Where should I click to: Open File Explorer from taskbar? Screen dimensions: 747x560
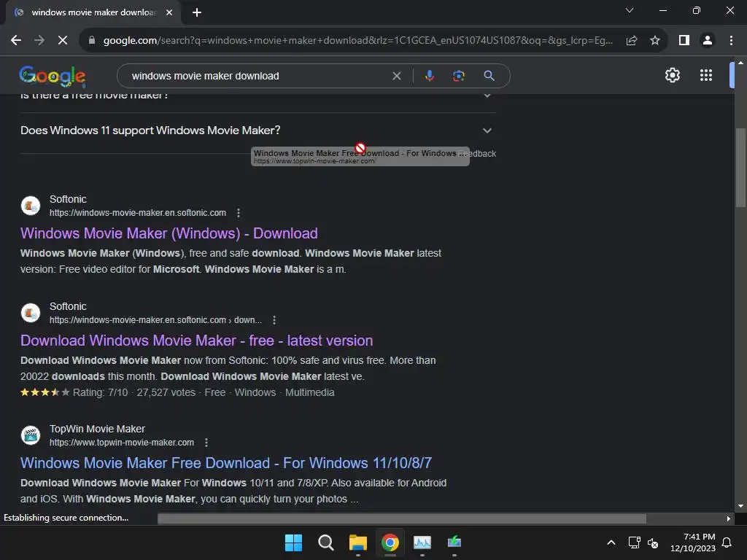357,542
